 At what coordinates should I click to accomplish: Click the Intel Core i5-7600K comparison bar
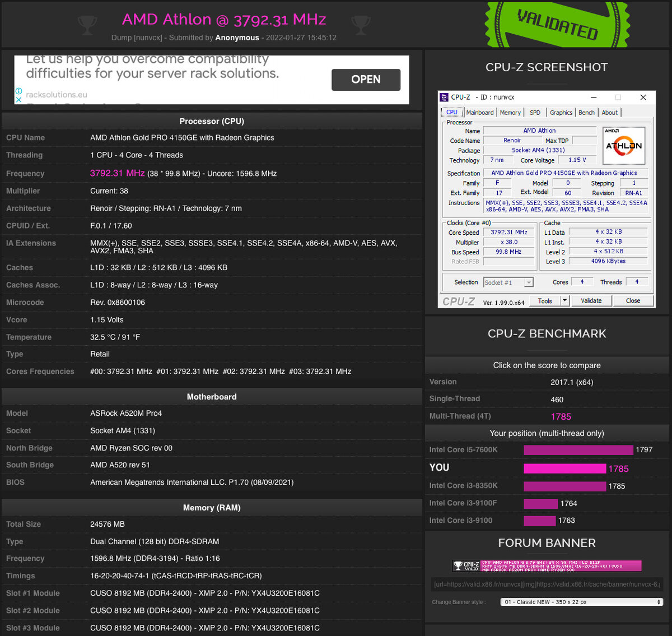point(578,450)
